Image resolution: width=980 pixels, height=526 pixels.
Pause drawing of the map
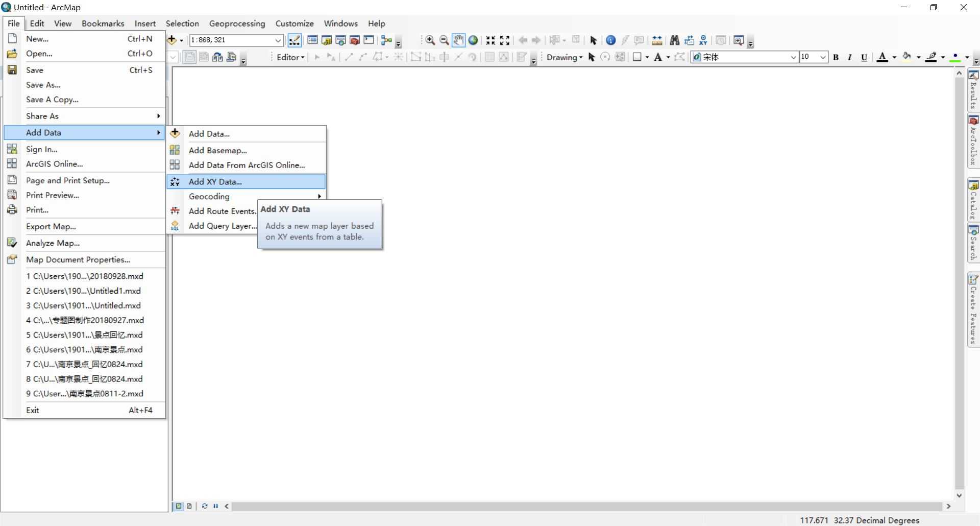click(x=216, y=506)
